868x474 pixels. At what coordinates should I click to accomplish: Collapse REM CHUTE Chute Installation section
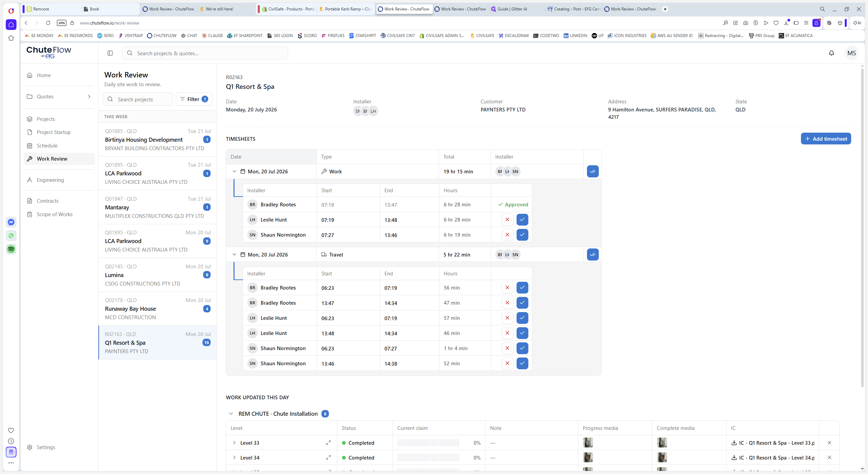click(x=231, y=414)
